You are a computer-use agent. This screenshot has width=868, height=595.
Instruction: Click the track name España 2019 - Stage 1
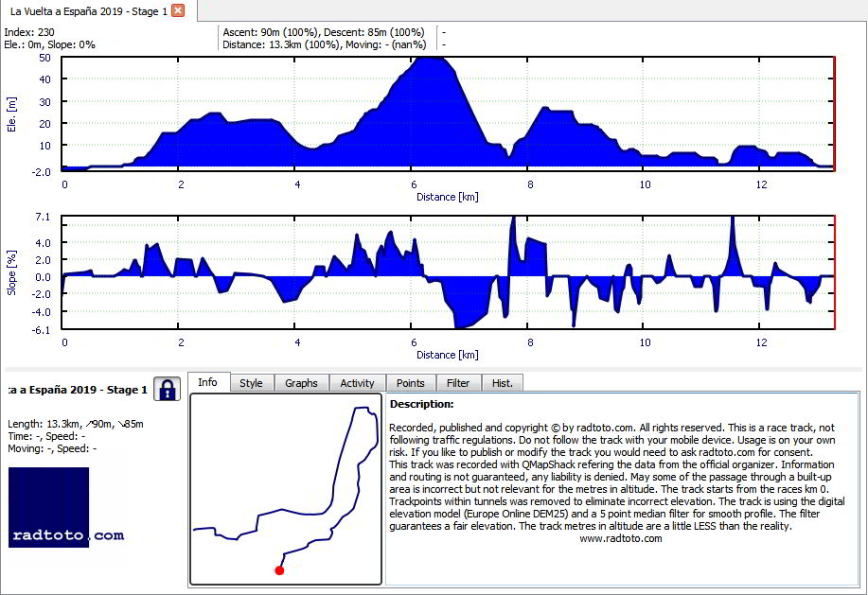pyautogui.click(x=78, y=390)
